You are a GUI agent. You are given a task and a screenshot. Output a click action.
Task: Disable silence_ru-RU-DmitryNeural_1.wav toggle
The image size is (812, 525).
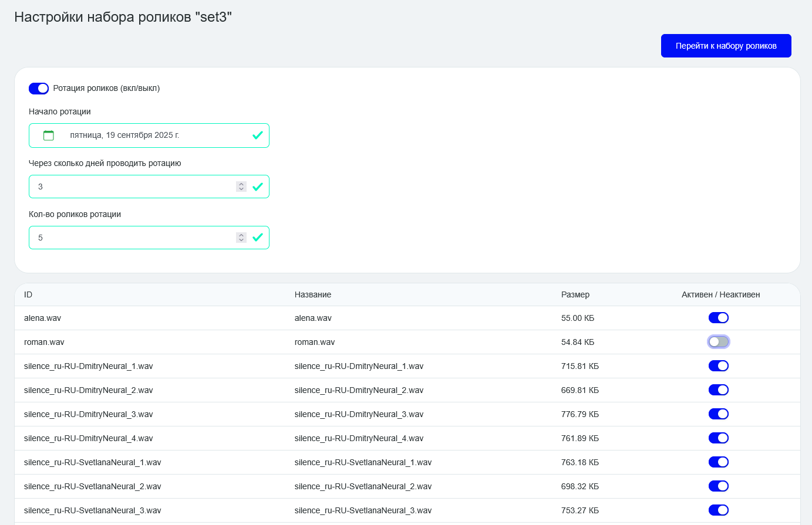719,366
